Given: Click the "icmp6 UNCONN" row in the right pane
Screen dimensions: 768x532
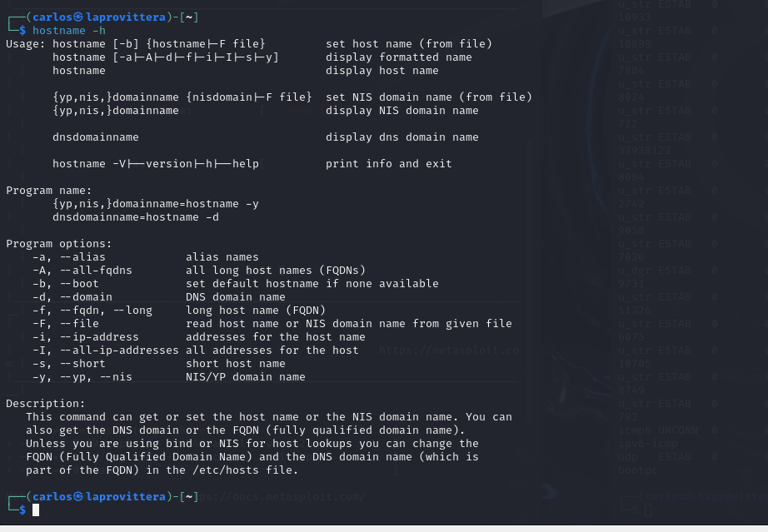Looking at the screenshot, I should (658, 430).
